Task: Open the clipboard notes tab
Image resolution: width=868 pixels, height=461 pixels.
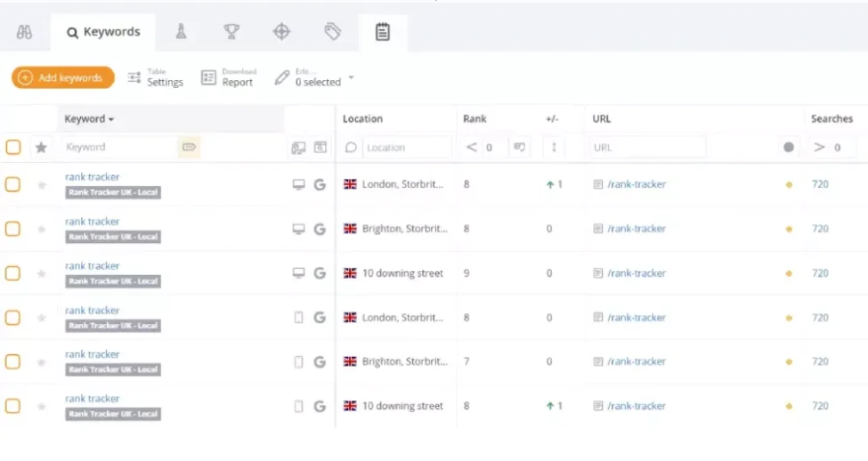Action: coord(383,32)
